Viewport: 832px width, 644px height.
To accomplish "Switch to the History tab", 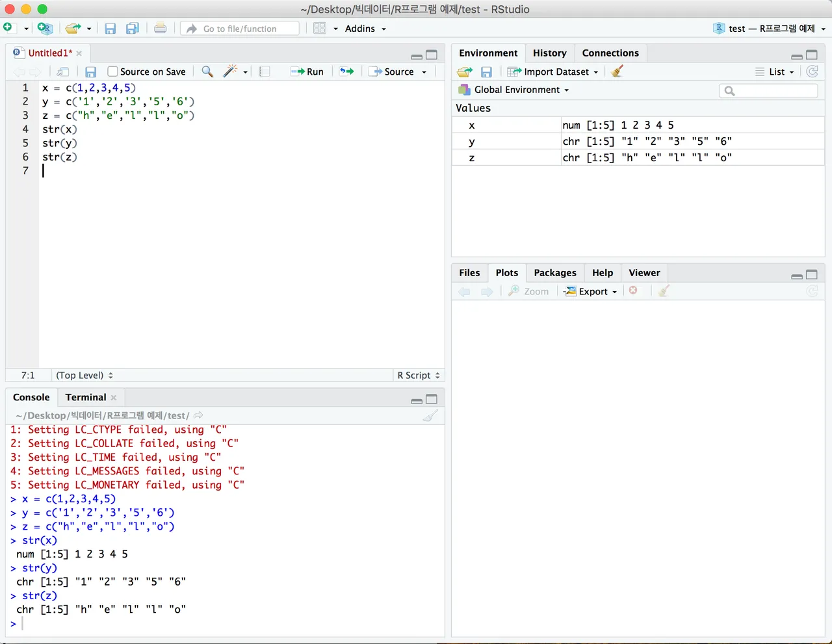I will tap(550, 53).
